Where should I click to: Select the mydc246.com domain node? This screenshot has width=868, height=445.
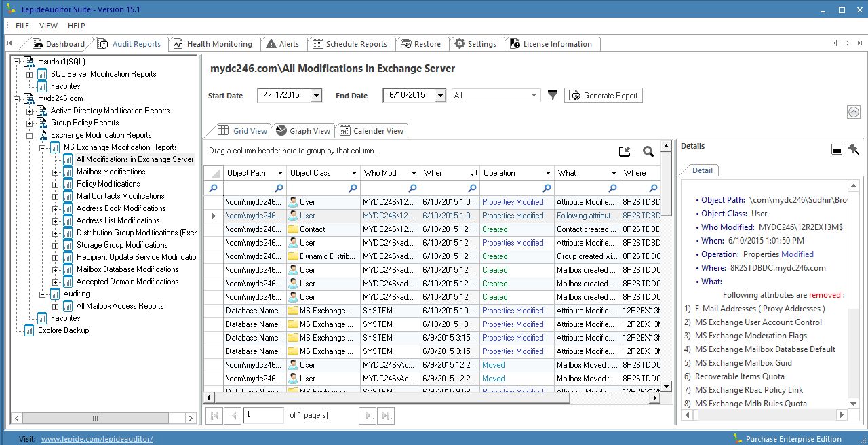click(x=60, y=98)
